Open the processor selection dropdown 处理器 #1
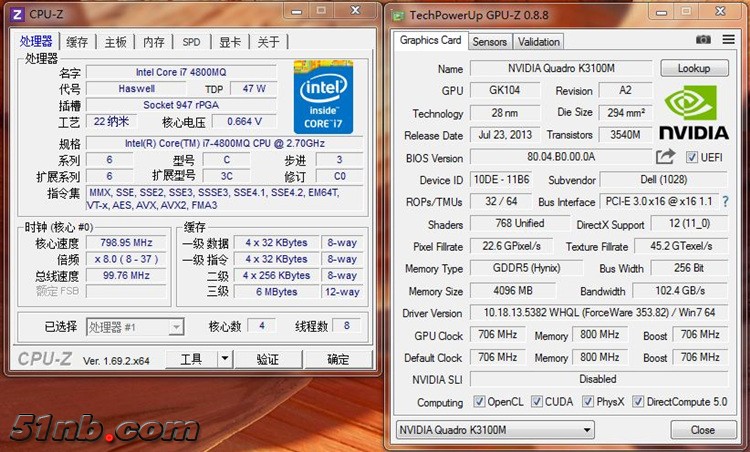The width and height of the screenshot is (750, 452). pyautogui.click(x=135, y=327)
